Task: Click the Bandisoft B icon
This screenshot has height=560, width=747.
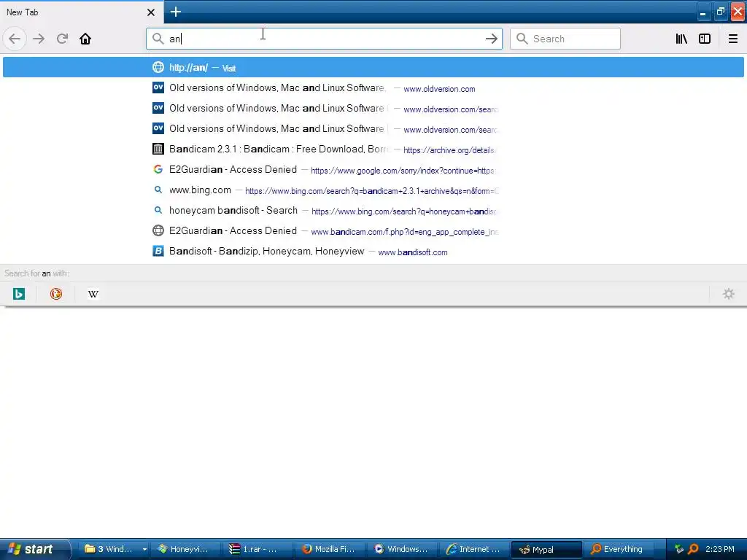Action: tap(158, 251)
